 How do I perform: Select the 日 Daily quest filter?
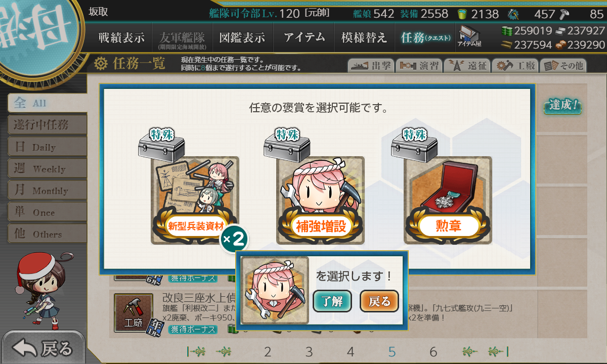click(x=47, y=147)
